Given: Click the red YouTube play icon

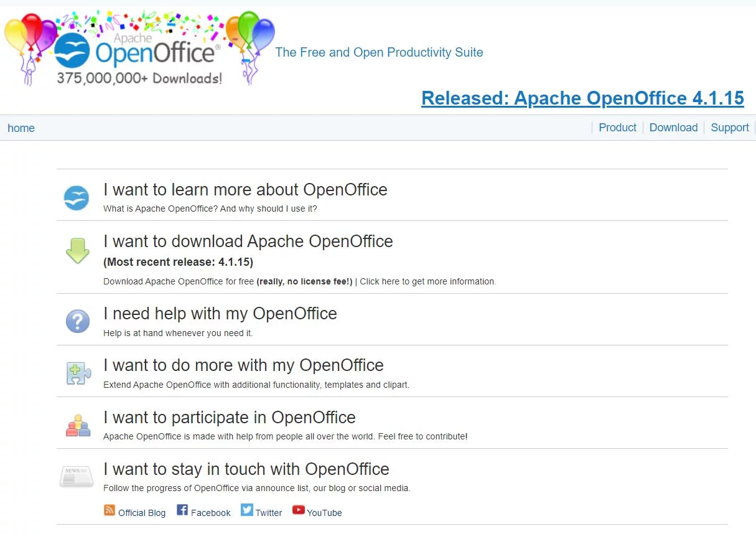Looking at the screenshot, I should point(299,510).
